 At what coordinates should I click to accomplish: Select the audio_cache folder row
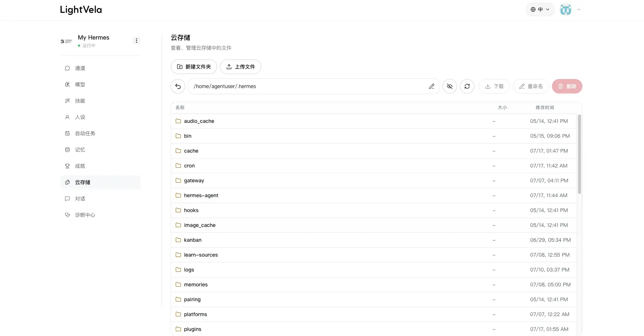374,121
